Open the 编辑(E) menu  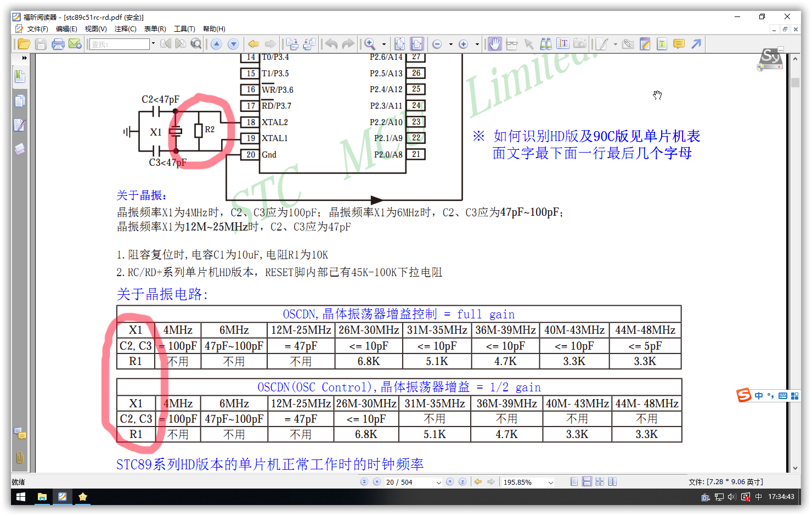click(x=66, y=29)
